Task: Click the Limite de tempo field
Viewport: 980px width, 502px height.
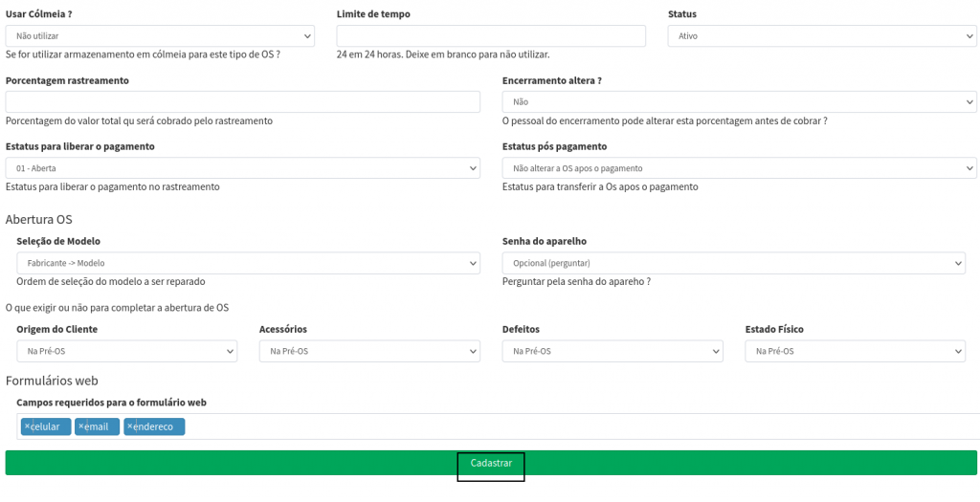Action: pyautogui.click(x=491, y=35)
